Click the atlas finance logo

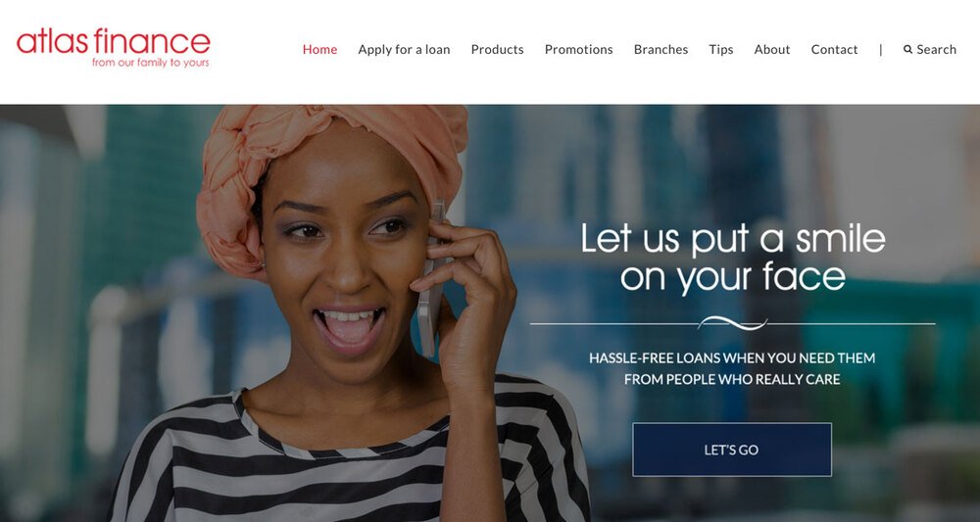113,47
